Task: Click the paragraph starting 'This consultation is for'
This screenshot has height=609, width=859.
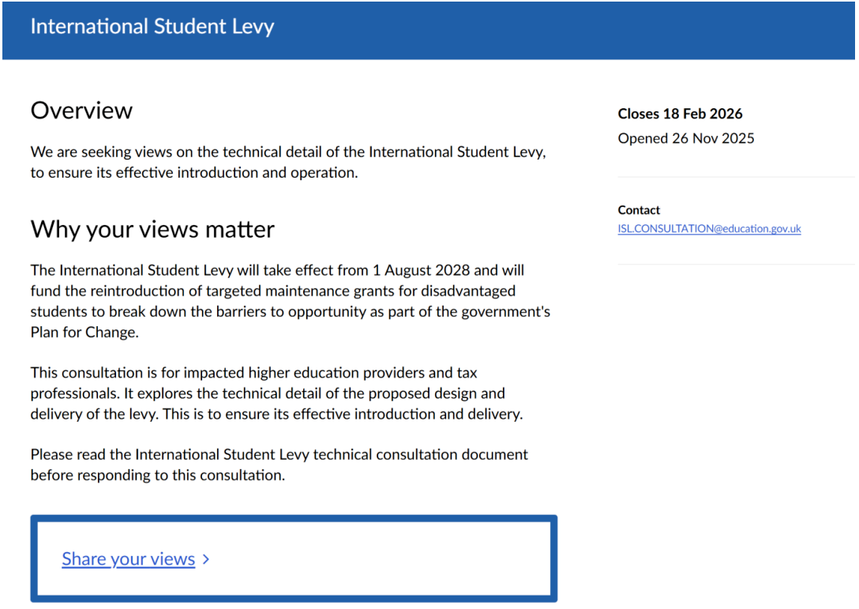Action: 276,393
